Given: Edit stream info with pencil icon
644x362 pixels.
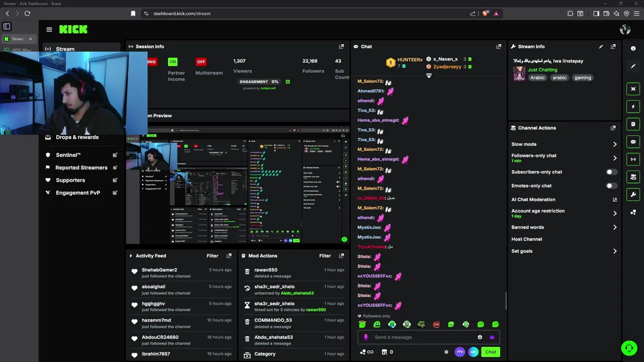Looking at the screenshot, I should coord(601,46).
